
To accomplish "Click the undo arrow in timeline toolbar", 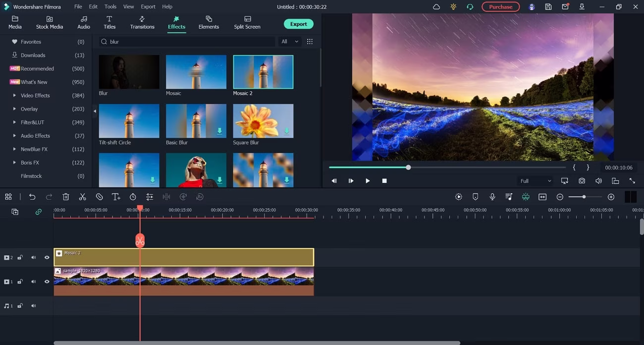I will coord(32,197).
